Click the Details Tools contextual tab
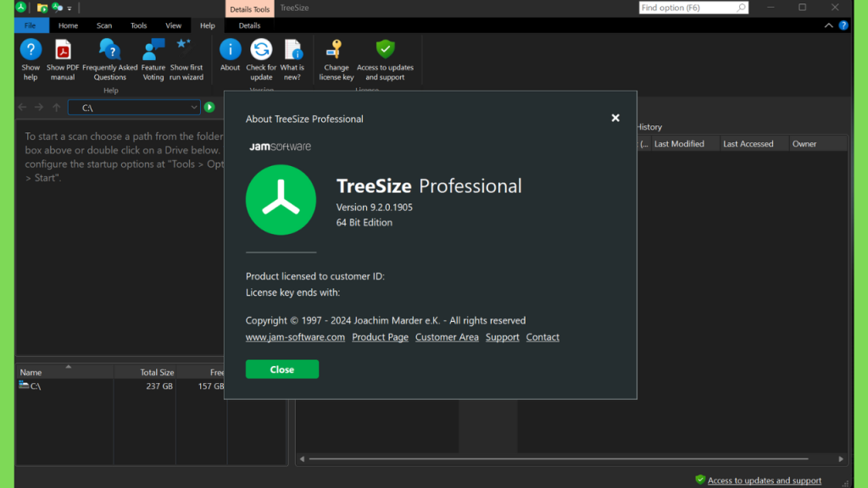This screenshot has width=868, height=488. (250, 8)
